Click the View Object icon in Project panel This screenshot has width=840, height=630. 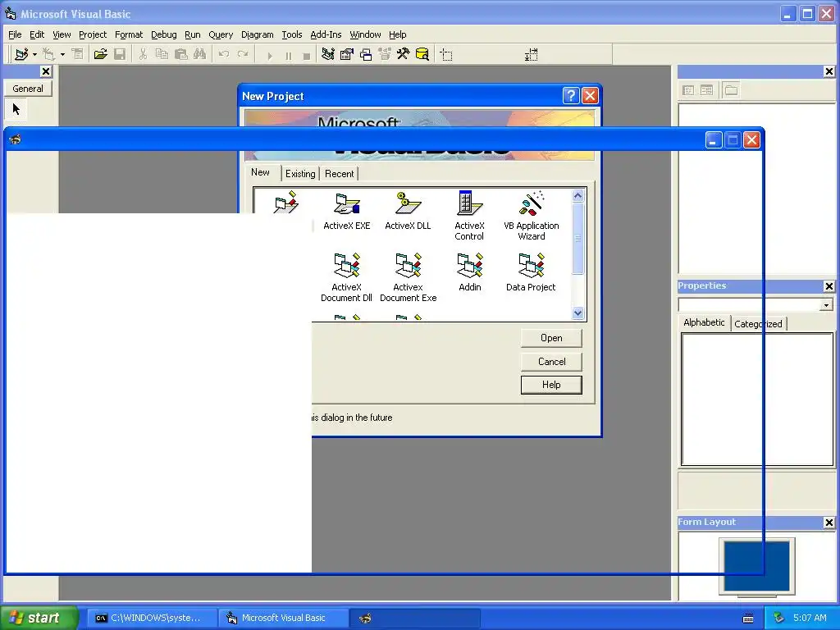(706, 90)
